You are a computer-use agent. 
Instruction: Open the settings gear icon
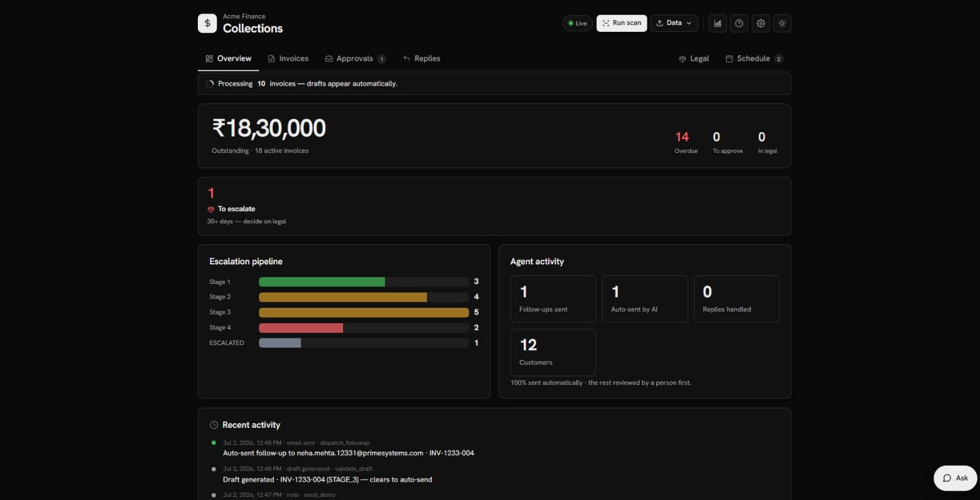pyautogui.click(x=761, y=23)
